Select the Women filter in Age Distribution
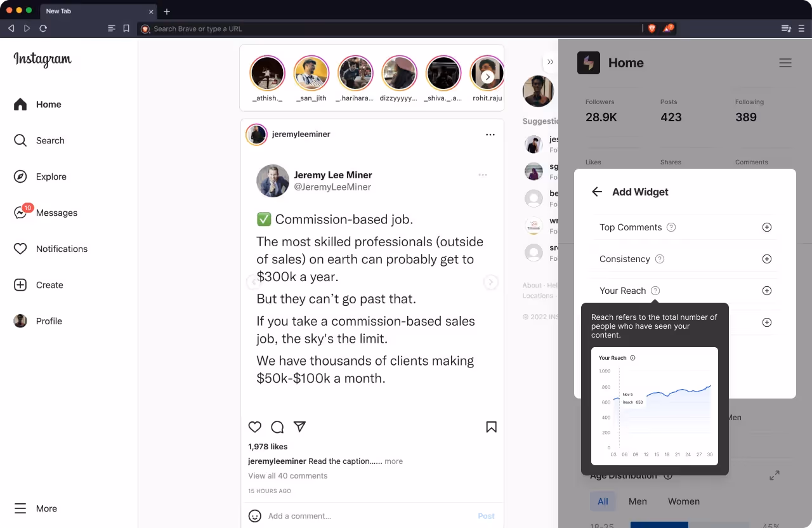Screen dimensions: 812x528 (x=684, y=501)
